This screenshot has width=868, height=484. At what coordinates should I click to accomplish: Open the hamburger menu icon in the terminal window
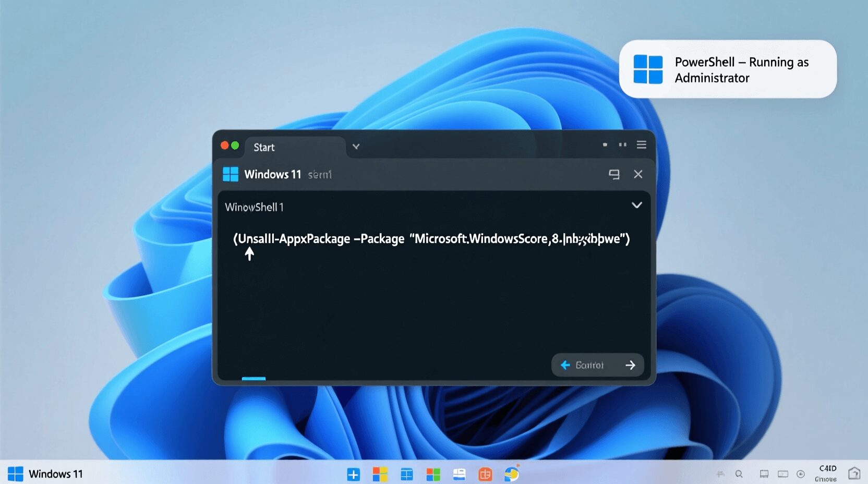coord(641,144)
